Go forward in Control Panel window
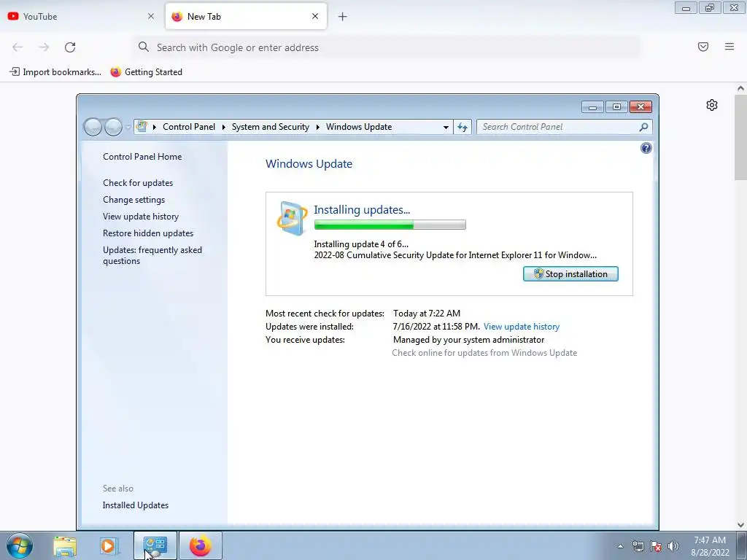747x560 pixels. [113, 127]
